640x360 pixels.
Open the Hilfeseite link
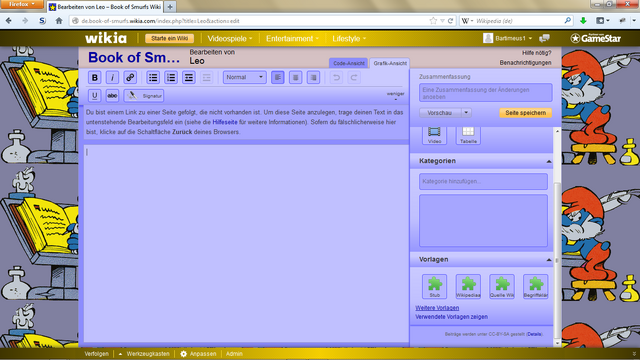(x=224, y=122)
